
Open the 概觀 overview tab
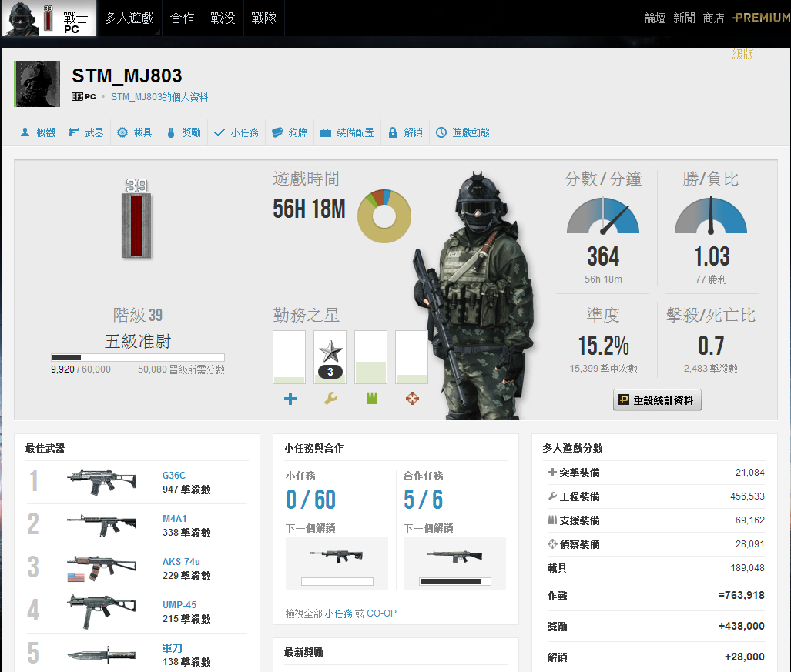(x=38, y=132)
